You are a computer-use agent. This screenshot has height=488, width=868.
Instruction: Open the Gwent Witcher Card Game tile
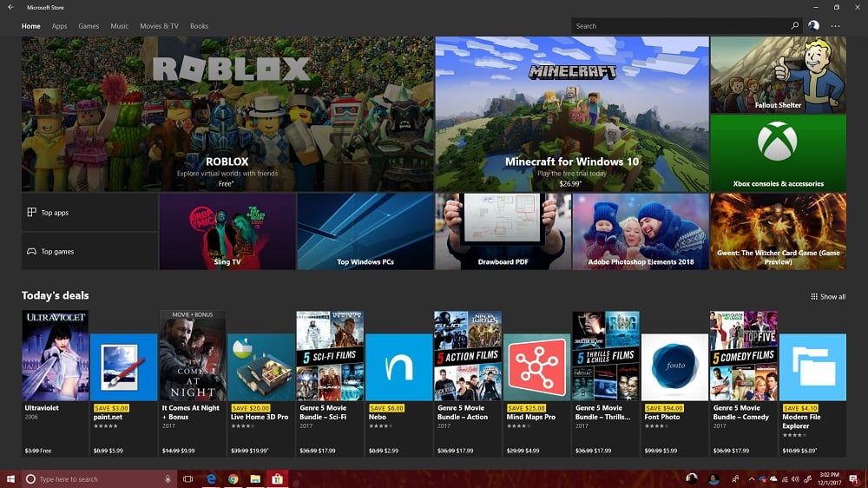(x=778, y=232)
